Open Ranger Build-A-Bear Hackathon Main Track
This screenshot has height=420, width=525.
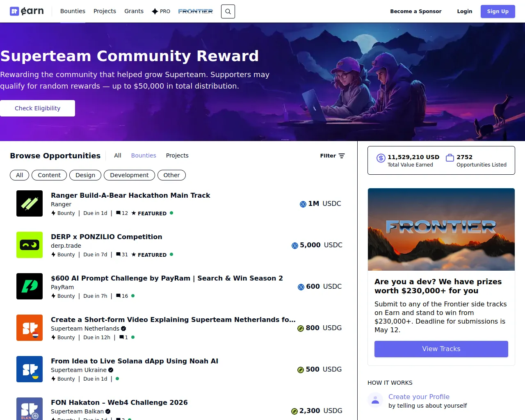(130, 195)
